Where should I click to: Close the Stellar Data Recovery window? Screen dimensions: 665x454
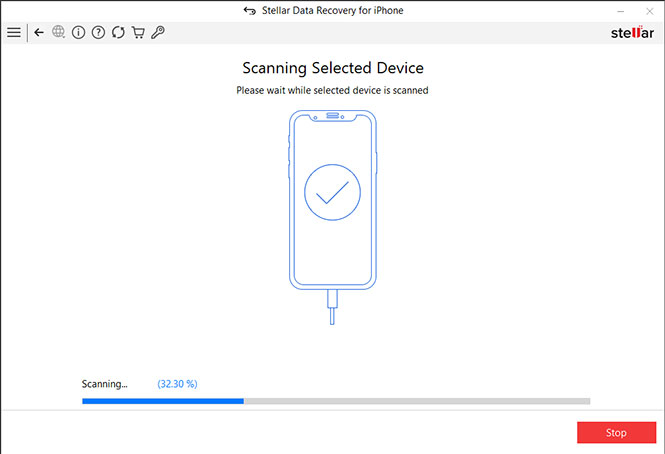[x=649, y=11]
